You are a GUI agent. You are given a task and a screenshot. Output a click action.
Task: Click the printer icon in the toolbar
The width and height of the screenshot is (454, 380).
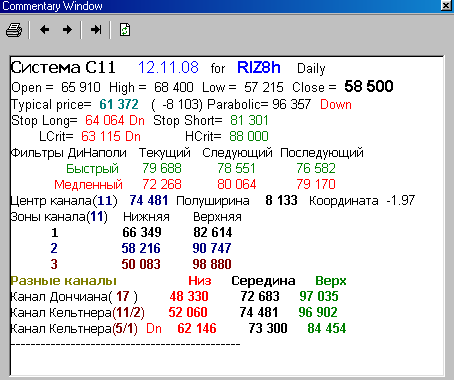pos(14,30)
